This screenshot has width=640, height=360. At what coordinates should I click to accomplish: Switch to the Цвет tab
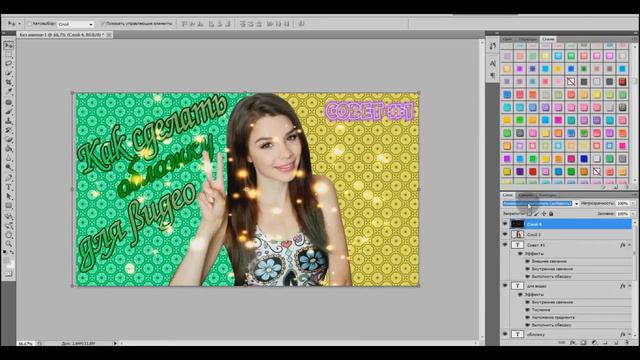click(507, 39)
